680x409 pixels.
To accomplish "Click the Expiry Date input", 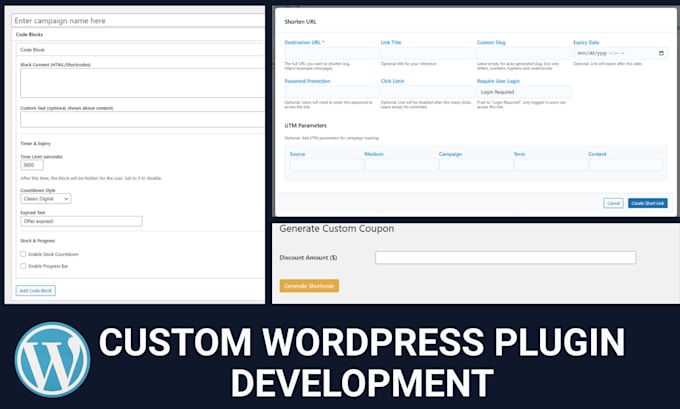I will tap(621, 53).
